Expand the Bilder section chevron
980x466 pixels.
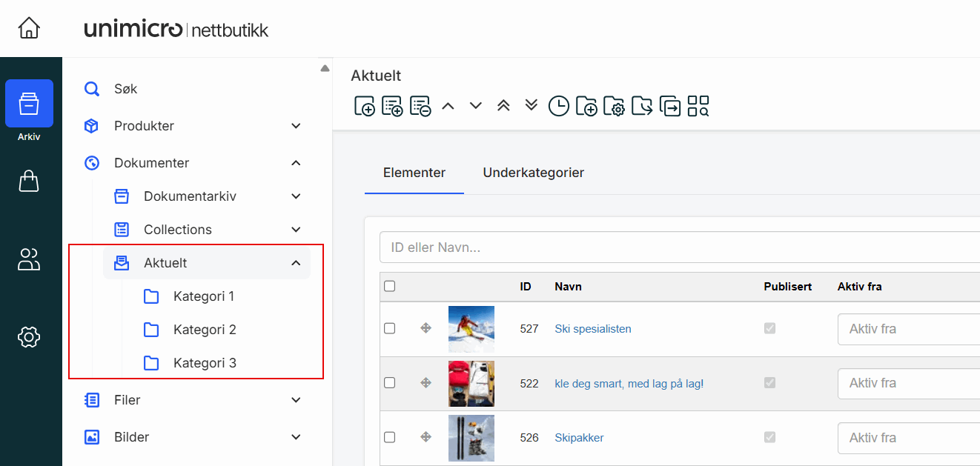pos(296,437)
